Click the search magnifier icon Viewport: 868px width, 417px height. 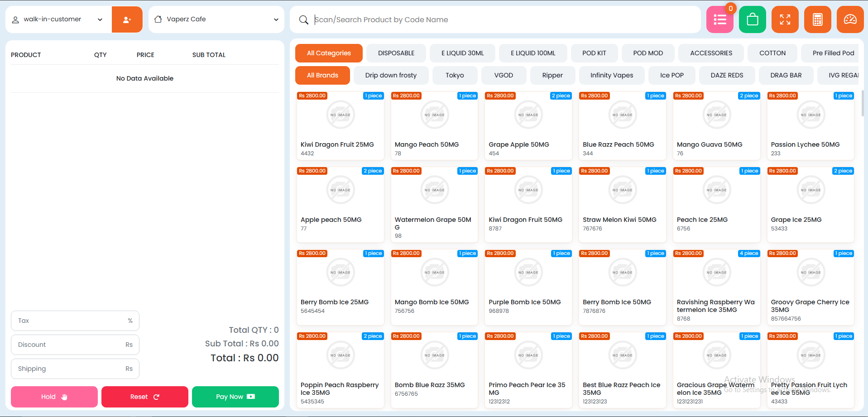click(x=304, y=19)
